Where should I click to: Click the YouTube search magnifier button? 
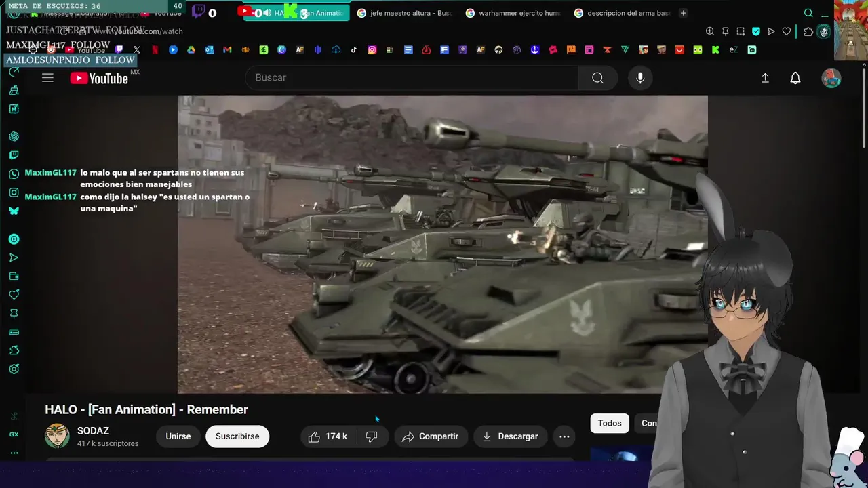coord(597,78)
